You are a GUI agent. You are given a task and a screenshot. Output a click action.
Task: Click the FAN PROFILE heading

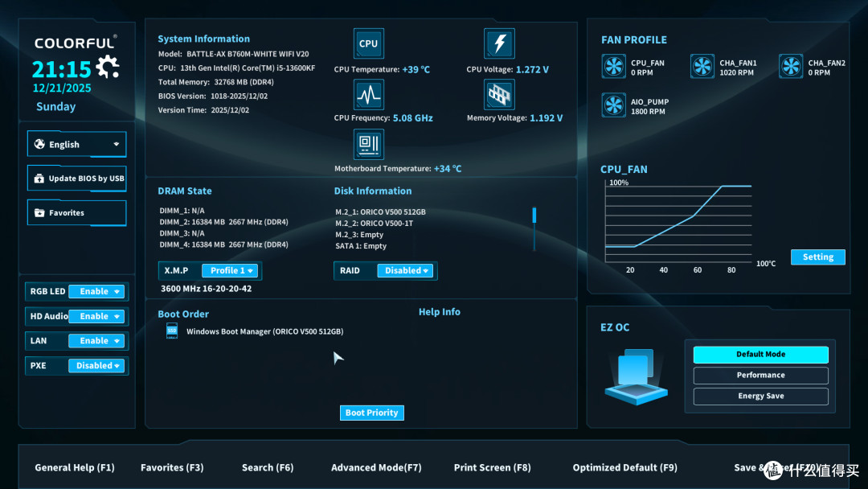pyautogui.click(x=634, y=40)
